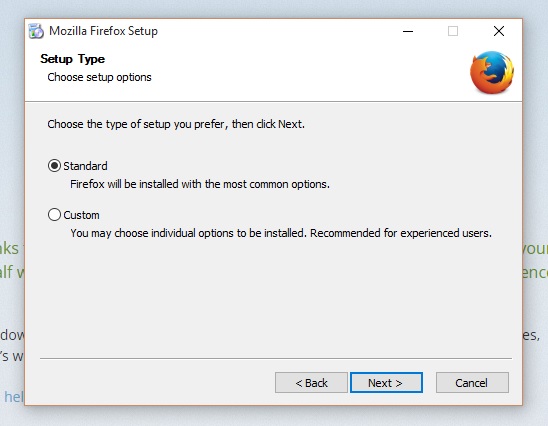The image size is (548, 426).
Task: Click the "Standard" option label text
Action: [85, 166]
